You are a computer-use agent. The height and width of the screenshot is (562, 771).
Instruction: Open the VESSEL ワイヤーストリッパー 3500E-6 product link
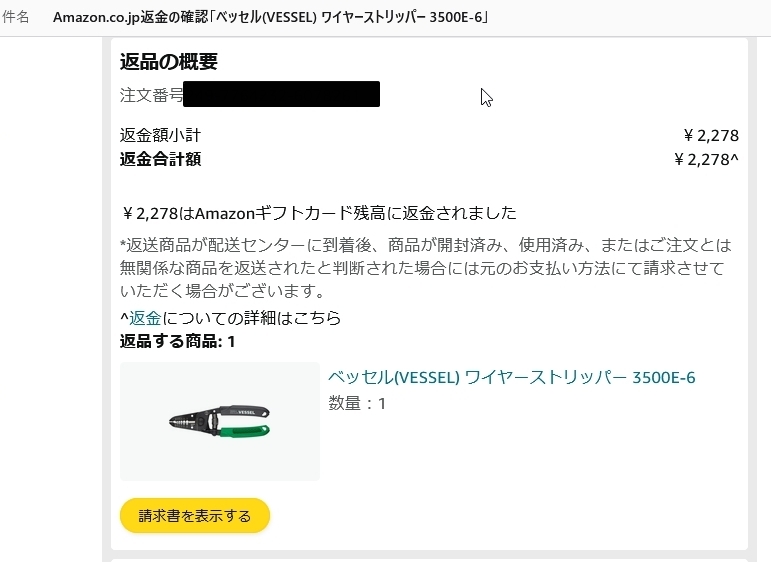[x=511, y=377]
